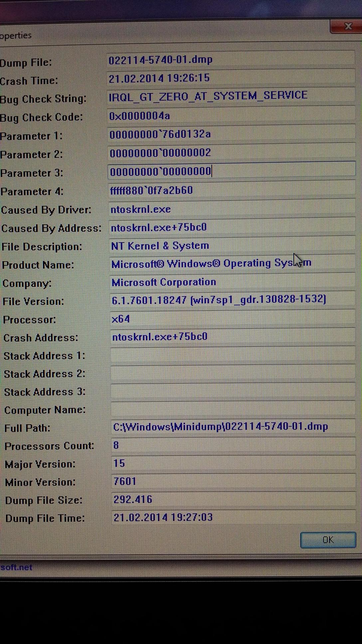Click the Dump File value field
Screen dimensions: 362x644
point(231,60)
